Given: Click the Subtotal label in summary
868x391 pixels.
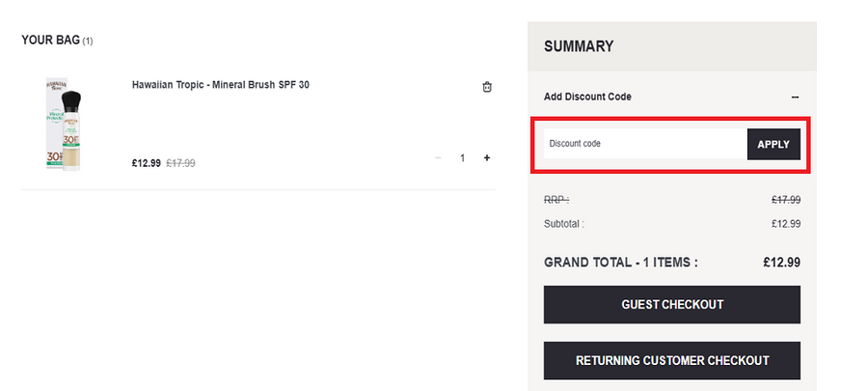Looking at the screenshot, I should click(564, 224).
